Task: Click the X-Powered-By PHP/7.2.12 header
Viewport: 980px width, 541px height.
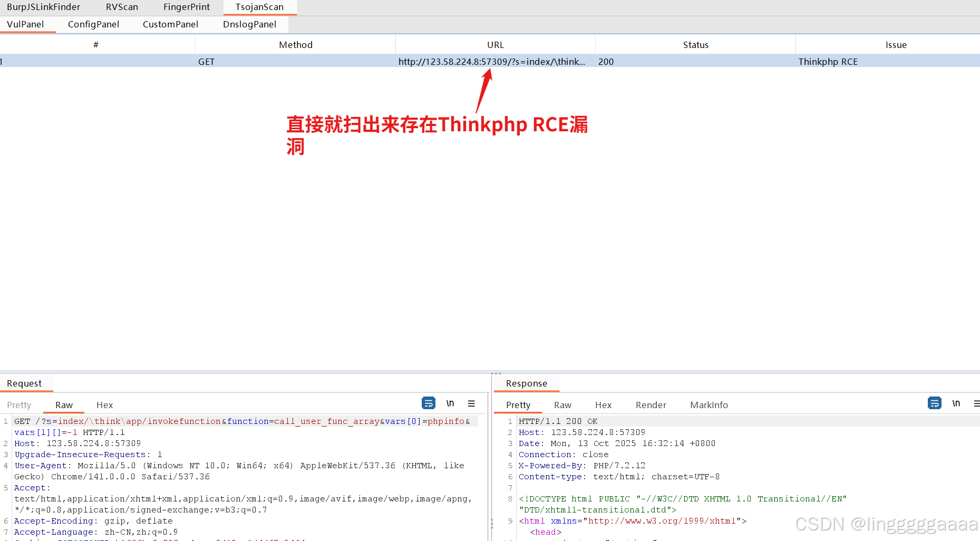Action: (x=582, y=466)
